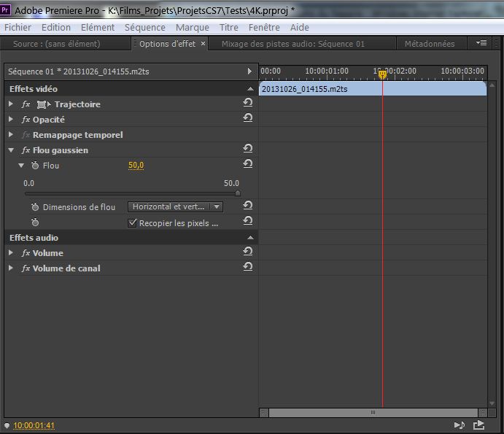Reset the Volume de canal effect
The image size is (504, 434).
247,267
